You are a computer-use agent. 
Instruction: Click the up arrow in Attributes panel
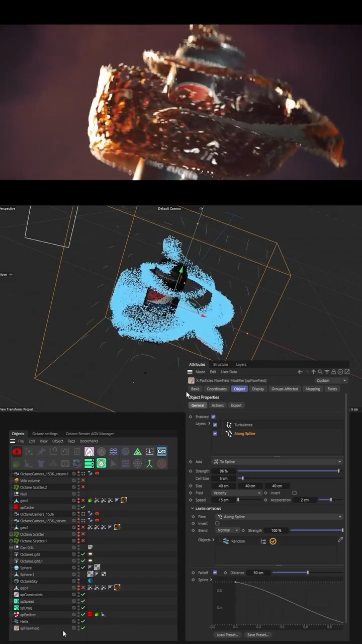click(313, 372)
